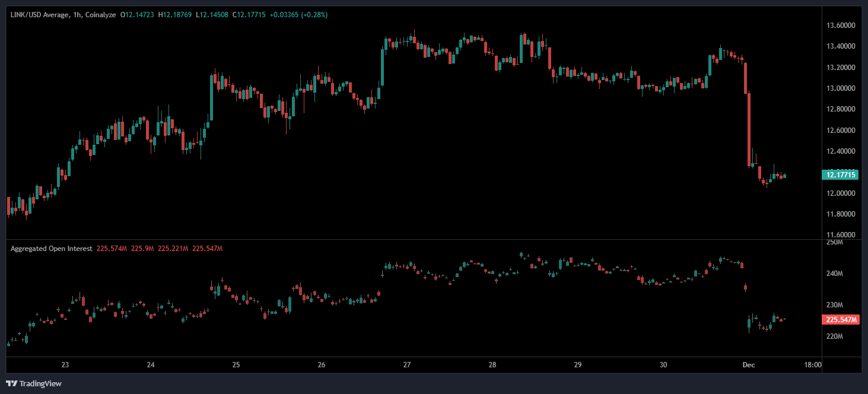Select date 27 on the time axis

[x=407, y=365]
